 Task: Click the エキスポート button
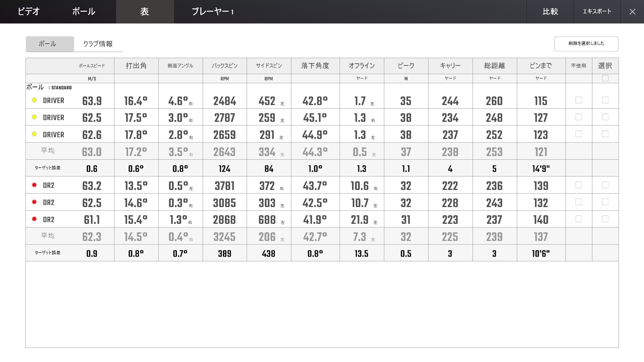point(597,12)
